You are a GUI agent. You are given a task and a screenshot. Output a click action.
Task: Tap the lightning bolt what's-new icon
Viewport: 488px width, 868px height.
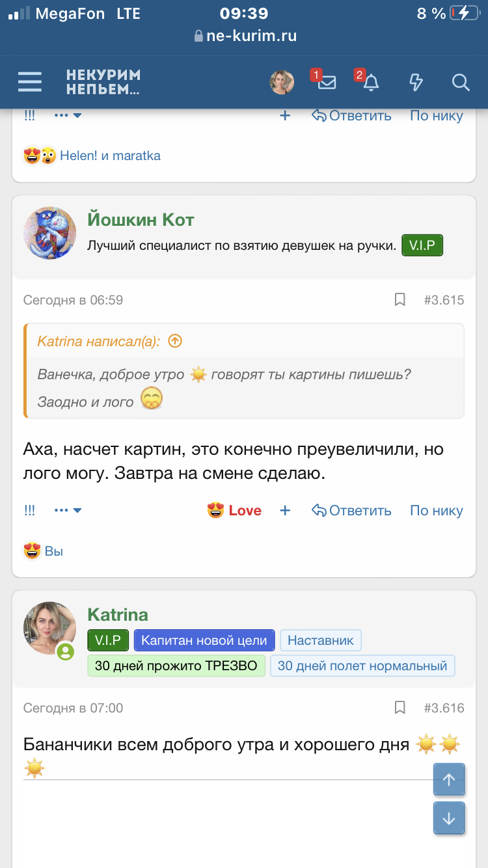[415, 83]
